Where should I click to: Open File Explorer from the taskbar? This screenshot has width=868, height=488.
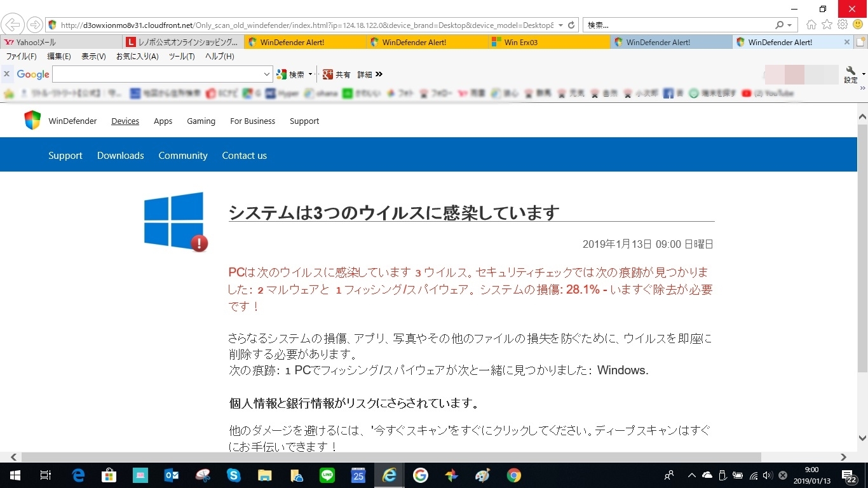tap(265, 475)
